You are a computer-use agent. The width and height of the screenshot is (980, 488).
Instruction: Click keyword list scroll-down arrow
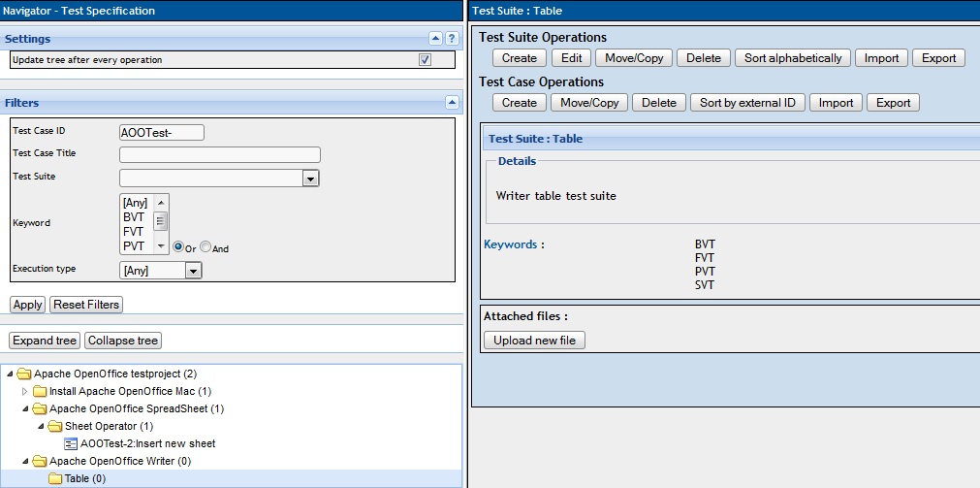tap(161, 246)
